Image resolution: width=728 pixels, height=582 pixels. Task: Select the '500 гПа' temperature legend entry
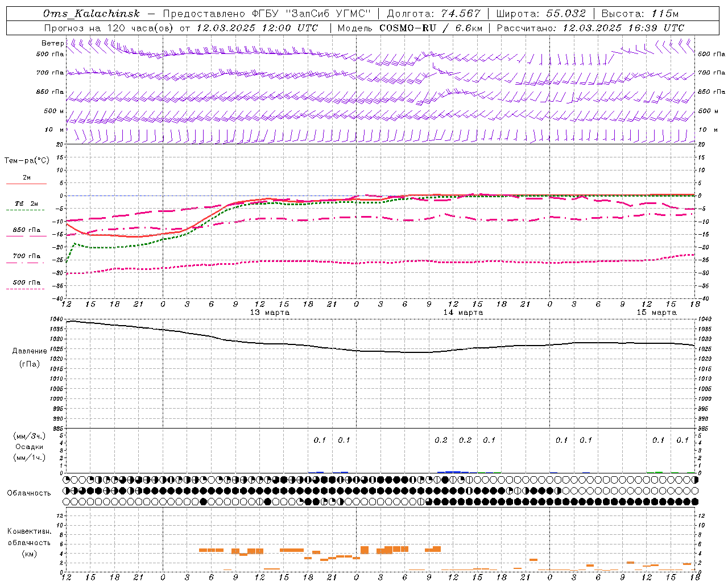click(27, 282)
